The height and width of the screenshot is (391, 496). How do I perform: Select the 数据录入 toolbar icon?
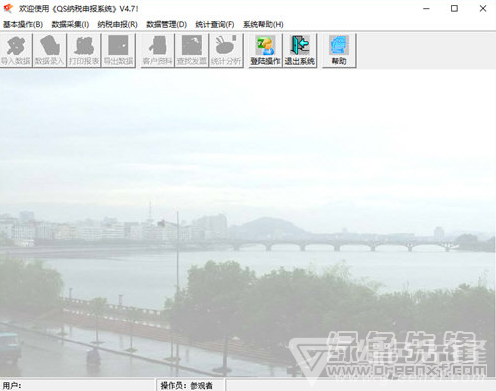click(x=49, y=51)
